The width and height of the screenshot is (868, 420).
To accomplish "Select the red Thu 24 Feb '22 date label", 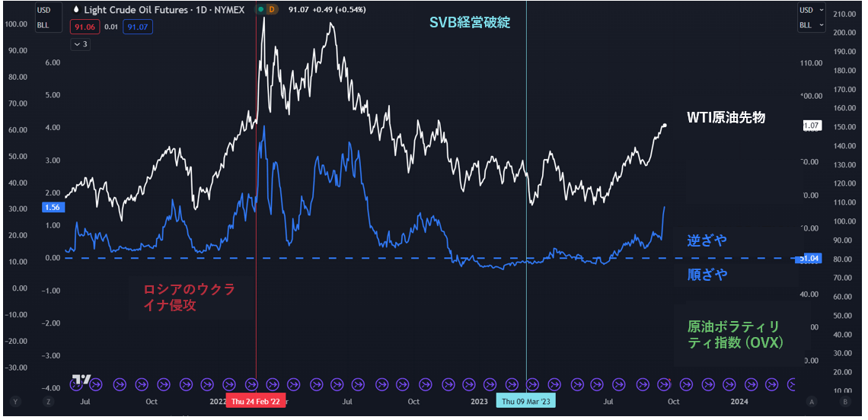I will [256, 401].
